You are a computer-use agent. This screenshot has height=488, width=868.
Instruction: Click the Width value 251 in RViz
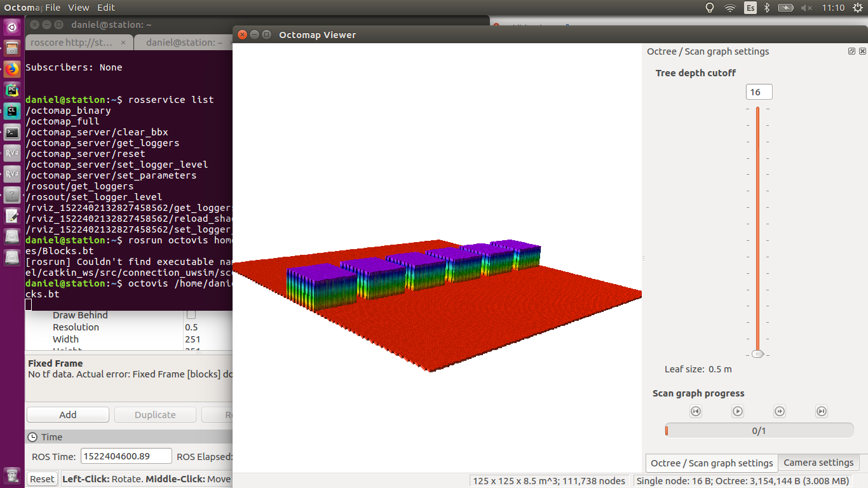193,339
